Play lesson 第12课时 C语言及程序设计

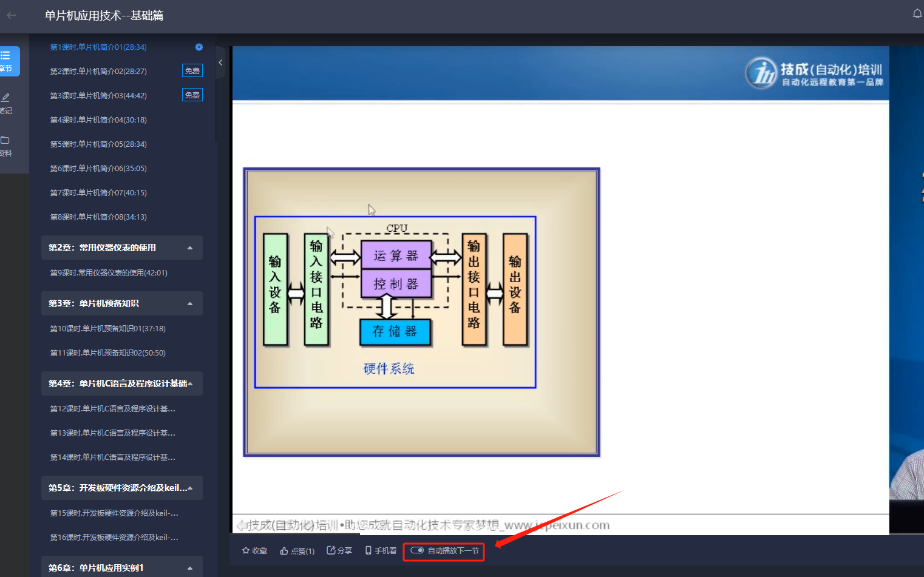click(x=112, y=409)
